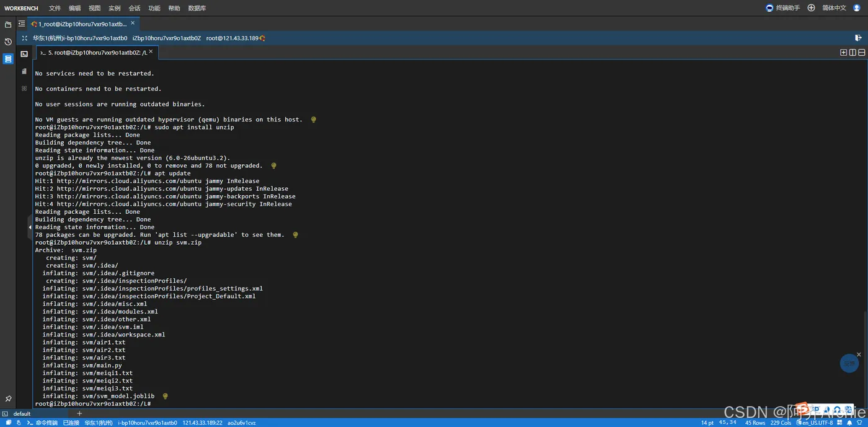Click the file document icon in inner sidebar
This screenshot has width=868, height=427.
point(24,71)
